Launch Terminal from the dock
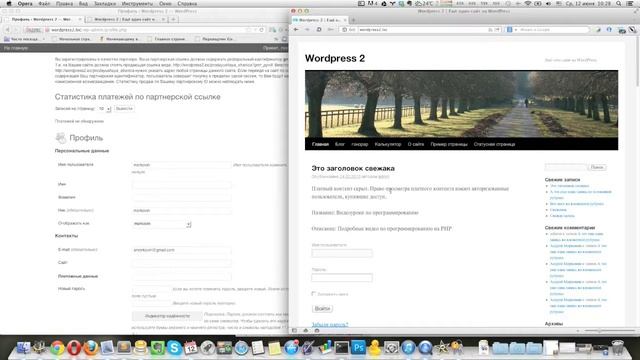This screenshot has height=360, width=640. pyautogui.click(x=342, y=348)
